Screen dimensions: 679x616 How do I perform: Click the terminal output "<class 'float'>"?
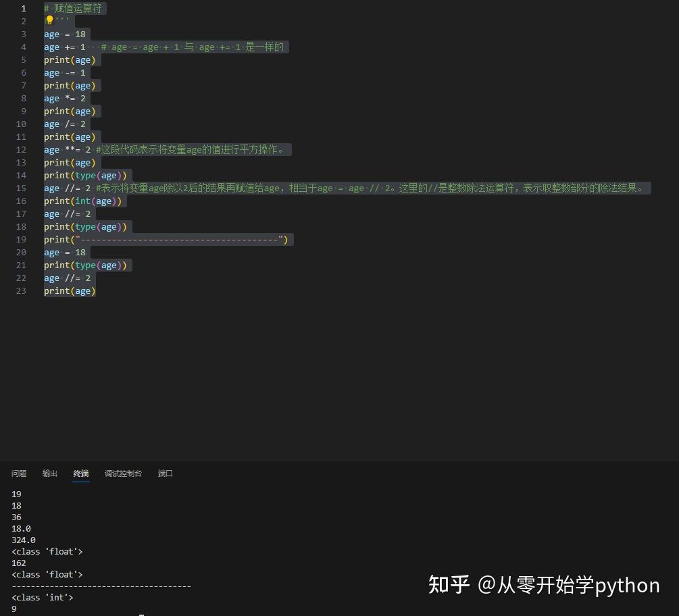[47, 551]
